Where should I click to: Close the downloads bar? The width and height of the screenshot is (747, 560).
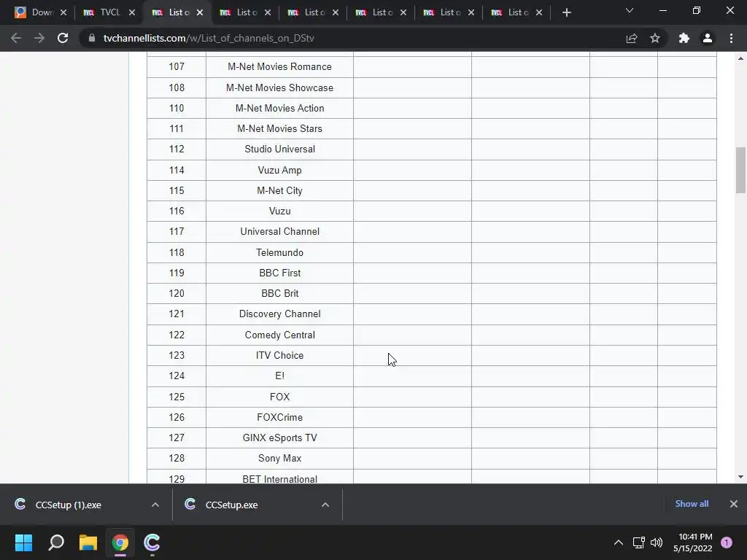tap(734, 504)
